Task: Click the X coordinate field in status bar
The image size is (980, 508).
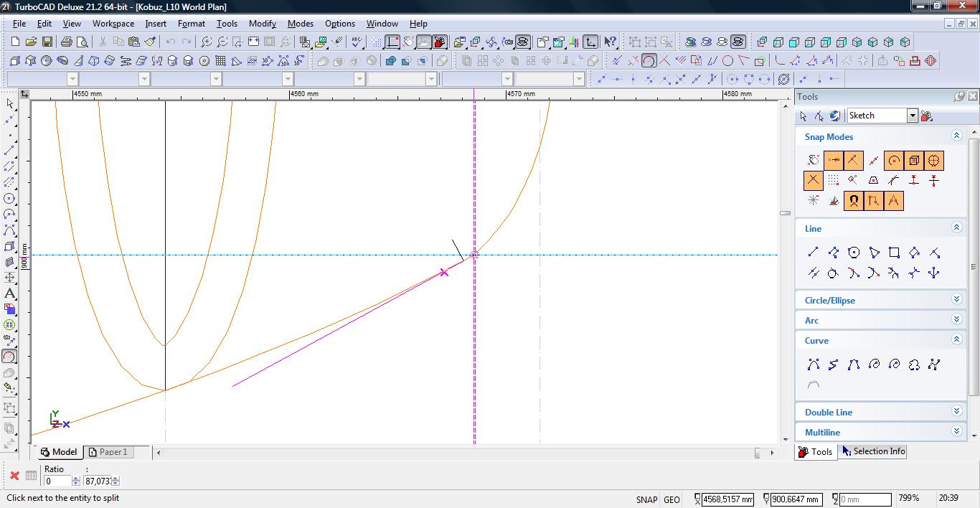Action: point(727,499)
